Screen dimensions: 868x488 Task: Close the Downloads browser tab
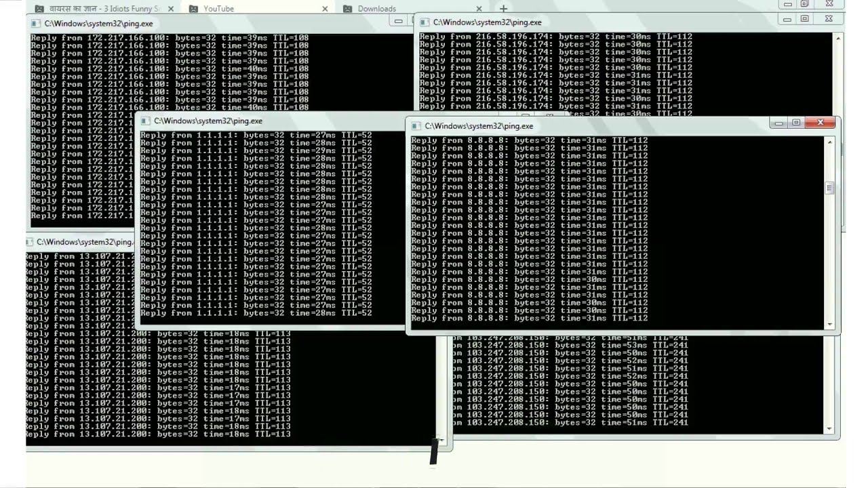point(479,9)
